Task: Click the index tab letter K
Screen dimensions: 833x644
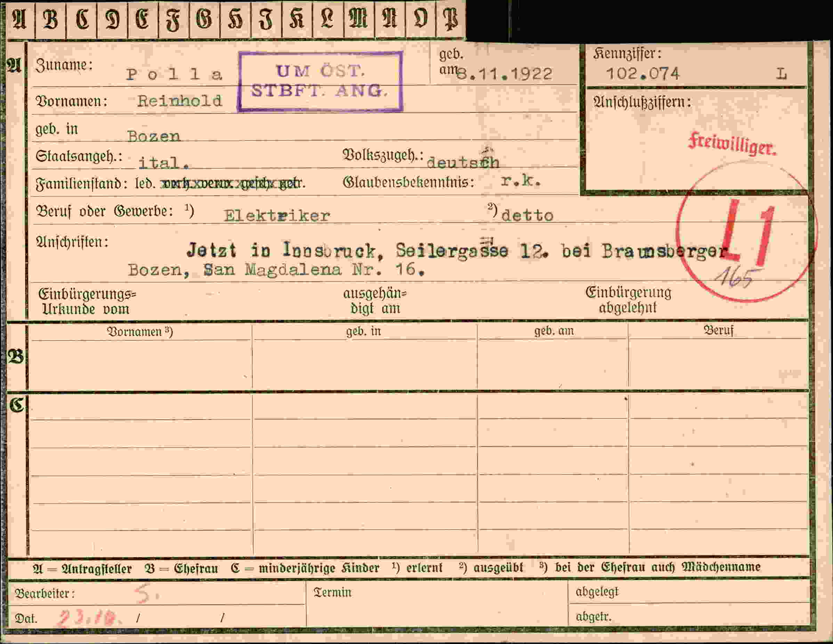Action: (x=297, y=19)
